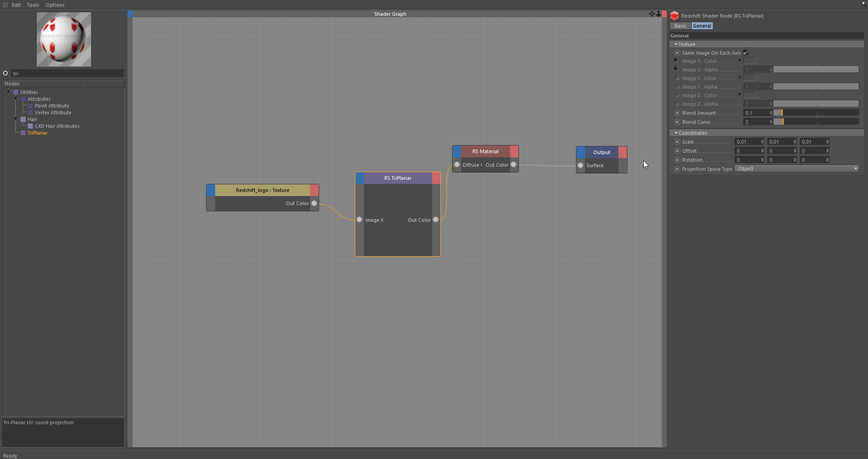The width and height of the screenshot is (868, 459).
Task: Click the Out Color port on RS TriPlanar
Action: [x=436, y=220]
